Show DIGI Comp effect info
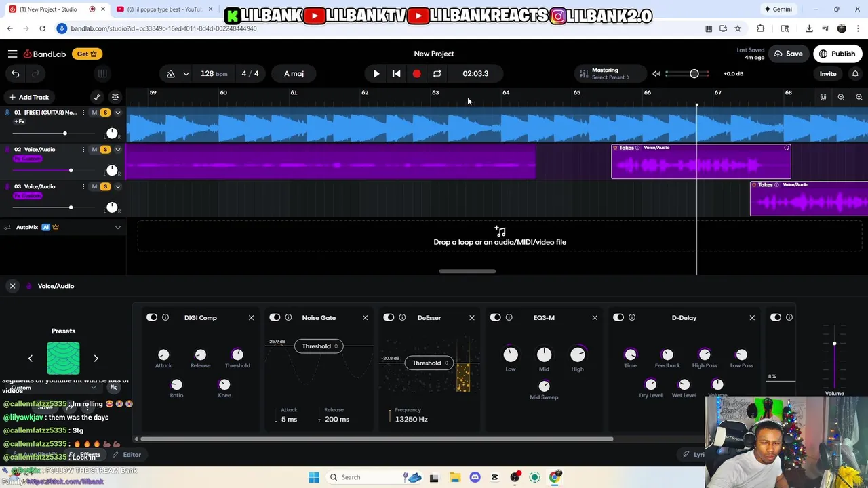 (165, 317)
